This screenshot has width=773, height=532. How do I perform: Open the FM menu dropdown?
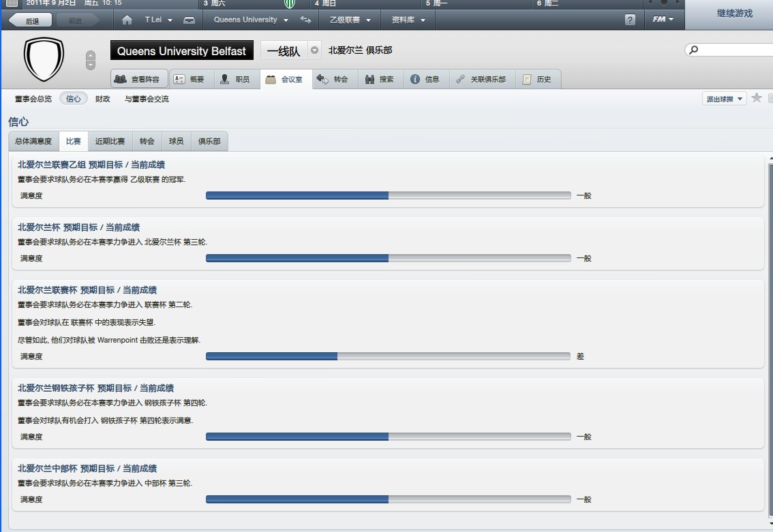click(x=663, y=19)
